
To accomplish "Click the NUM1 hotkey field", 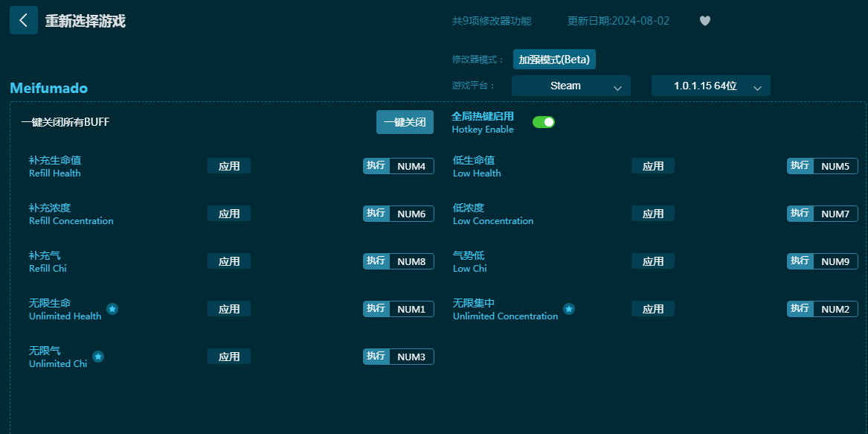I will click(x=412, y=309).
